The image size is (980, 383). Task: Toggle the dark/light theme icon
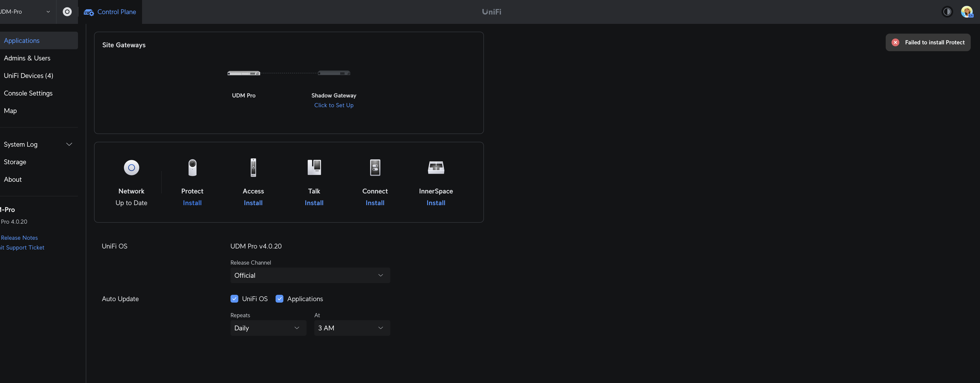click(x=947, y=12)
